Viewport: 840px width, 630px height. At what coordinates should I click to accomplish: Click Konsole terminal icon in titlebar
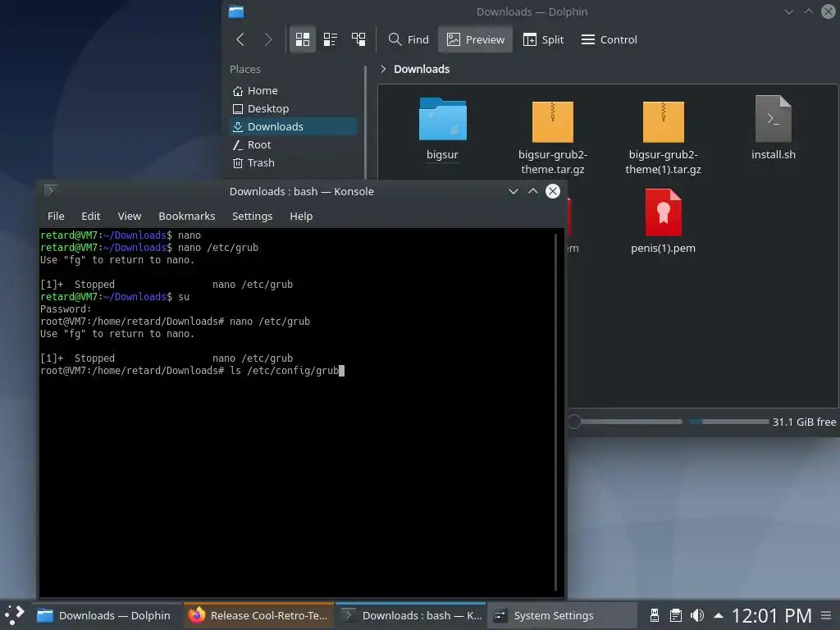[x=50, y=190]
